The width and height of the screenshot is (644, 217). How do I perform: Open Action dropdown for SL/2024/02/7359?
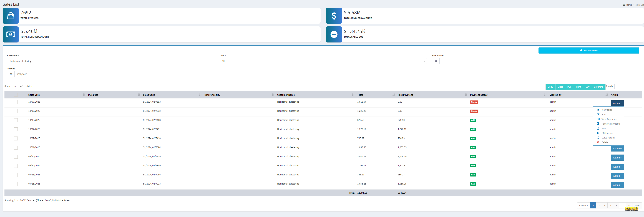(617, 158)
